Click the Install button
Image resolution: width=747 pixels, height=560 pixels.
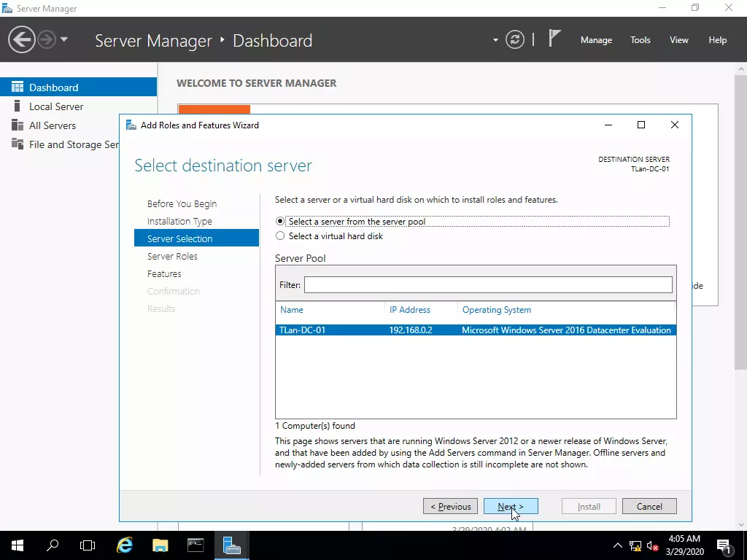click(589, 506)
